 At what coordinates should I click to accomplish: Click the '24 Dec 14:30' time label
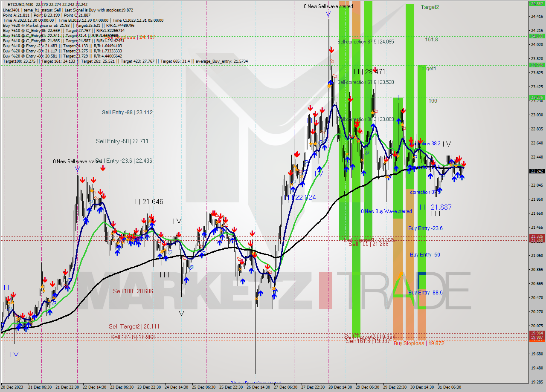click(176, 387)
